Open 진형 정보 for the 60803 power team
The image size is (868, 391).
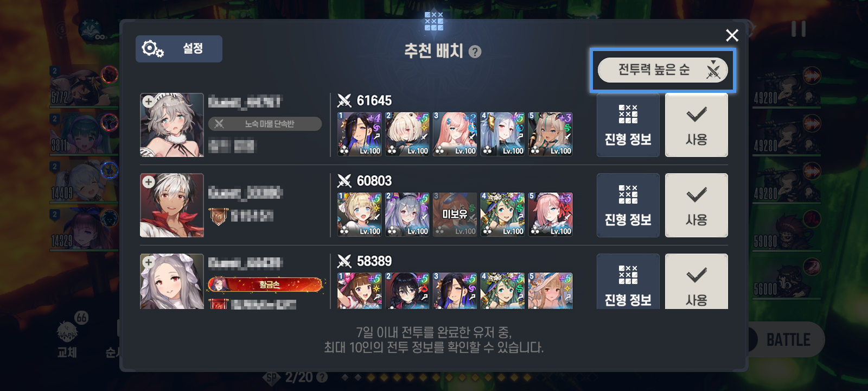pyautogui.click(x=628, y=205)
